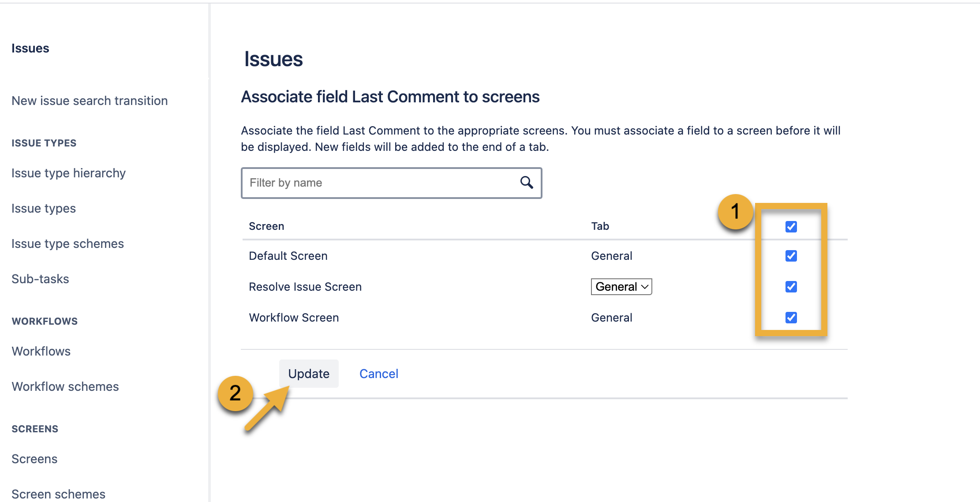Disable the Resolve Issue Screen checkbox

pos(791,286)
